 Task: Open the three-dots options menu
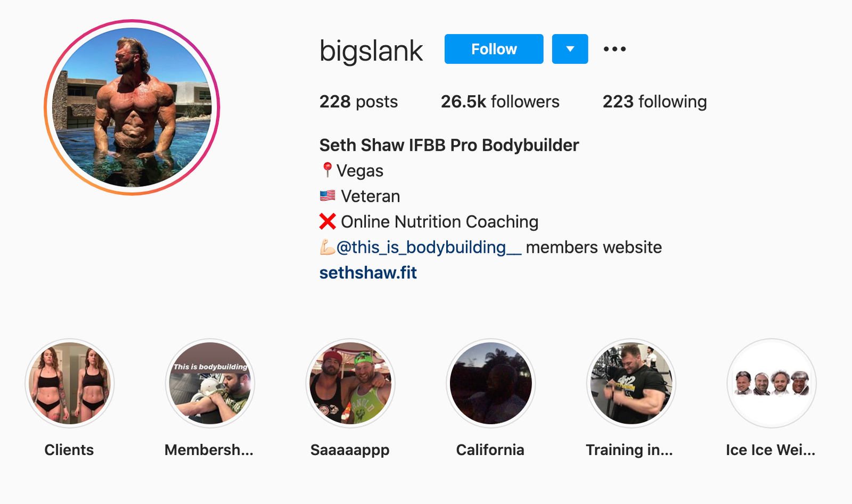pyautogui.click(x=615, y=49)
